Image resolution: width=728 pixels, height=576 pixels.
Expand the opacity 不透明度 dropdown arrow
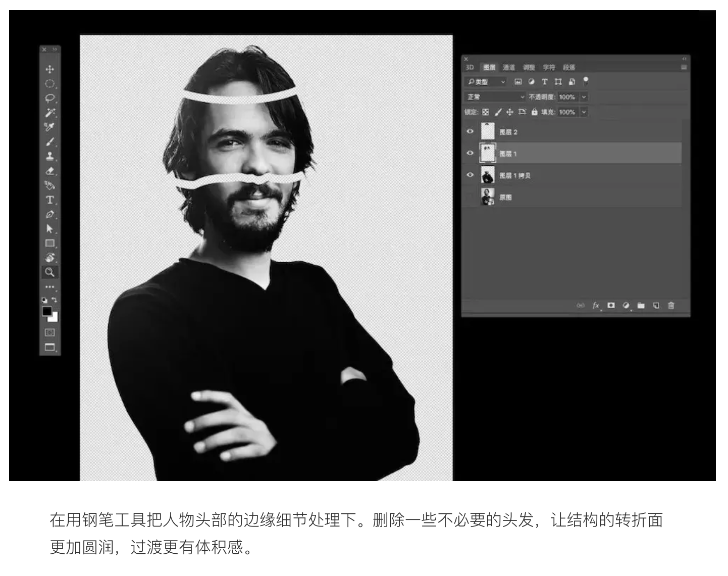pyautogui.click(x=584, y=97)
